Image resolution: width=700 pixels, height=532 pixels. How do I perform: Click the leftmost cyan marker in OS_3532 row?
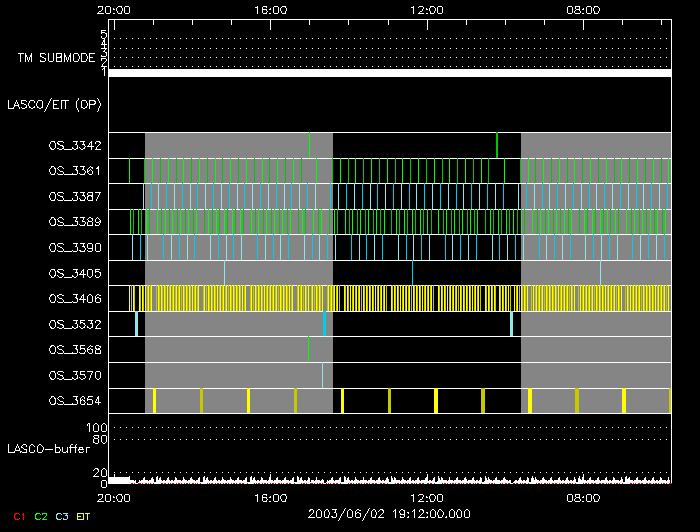pos(136,323)
